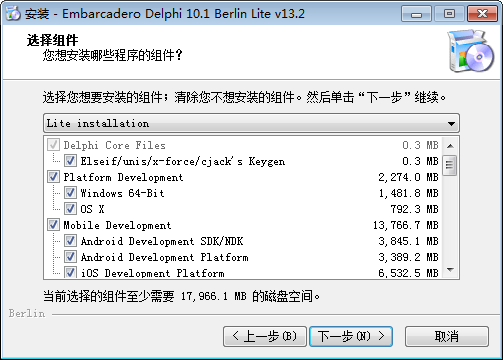Select Android Development SDK/NDK label
The width and height of the screenshot is (503, 360).
(162, 241)
